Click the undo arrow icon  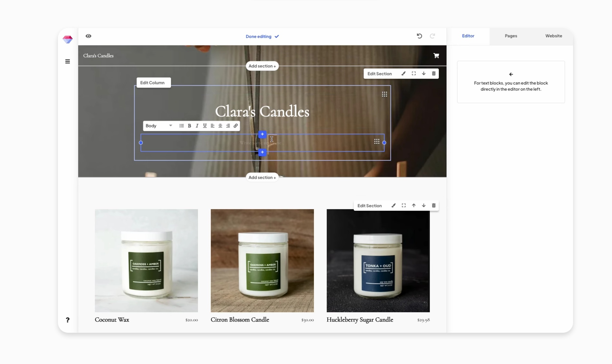coord(419,36)
